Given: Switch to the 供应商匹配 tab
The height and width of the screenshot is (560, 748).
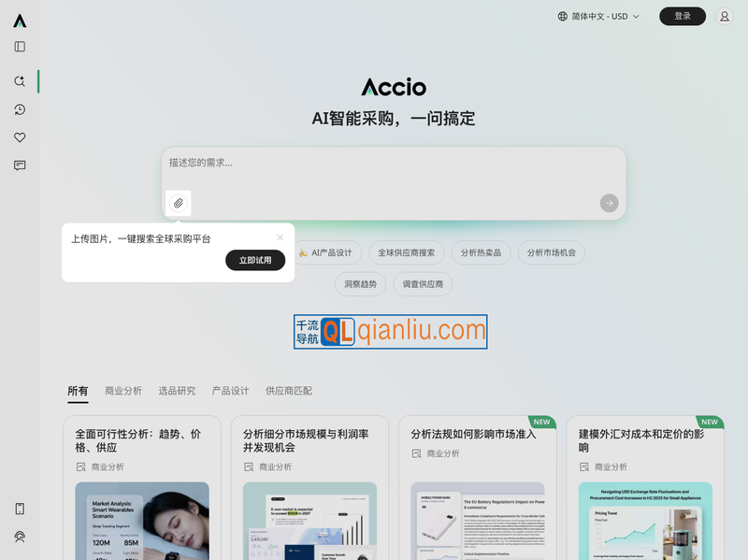Looking at the screenshot, I should coord(286,391).
